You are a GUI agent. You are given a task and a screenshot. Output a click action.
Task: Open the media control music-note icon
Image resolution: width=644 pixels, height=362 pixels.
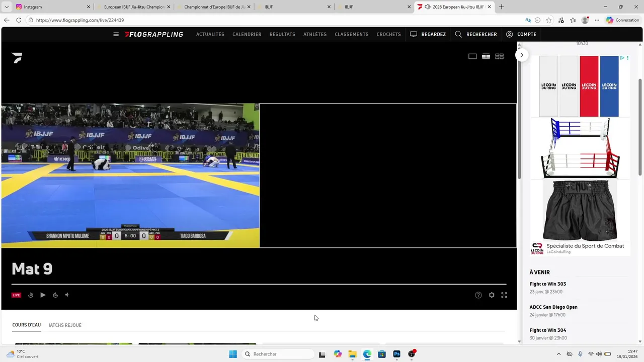click(x=561, y=20)
